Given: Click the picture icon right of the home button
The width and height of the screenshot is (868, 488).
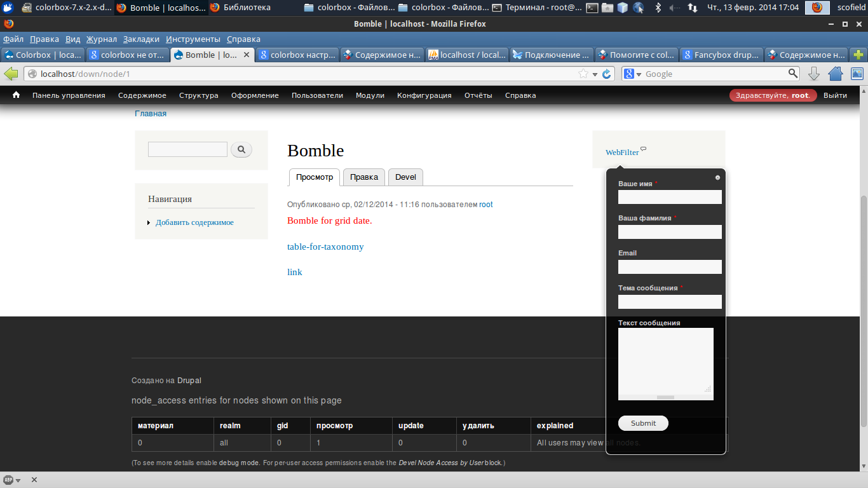Looking at the screenshot, I should (x=857, y=74).
